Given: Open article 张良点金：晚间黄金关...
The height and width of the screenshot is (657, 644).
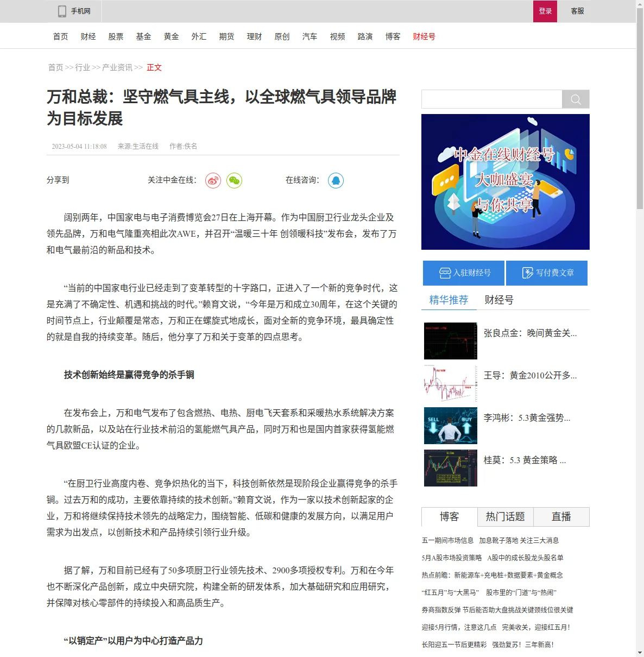Looking at the screenshot, I should [531, 333].
